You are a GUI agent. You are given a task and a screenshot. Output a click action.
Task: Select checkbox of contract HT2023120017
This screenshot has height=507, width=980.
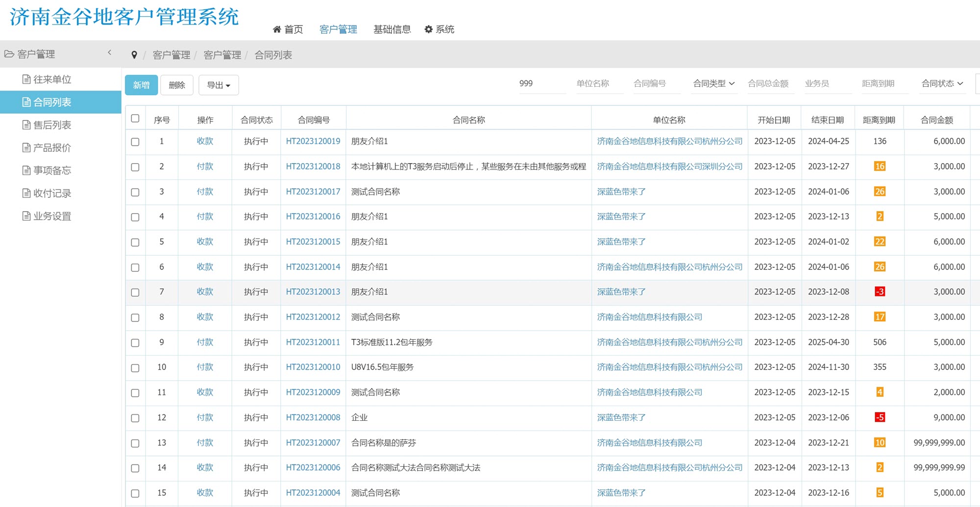[x=135, y=193]
